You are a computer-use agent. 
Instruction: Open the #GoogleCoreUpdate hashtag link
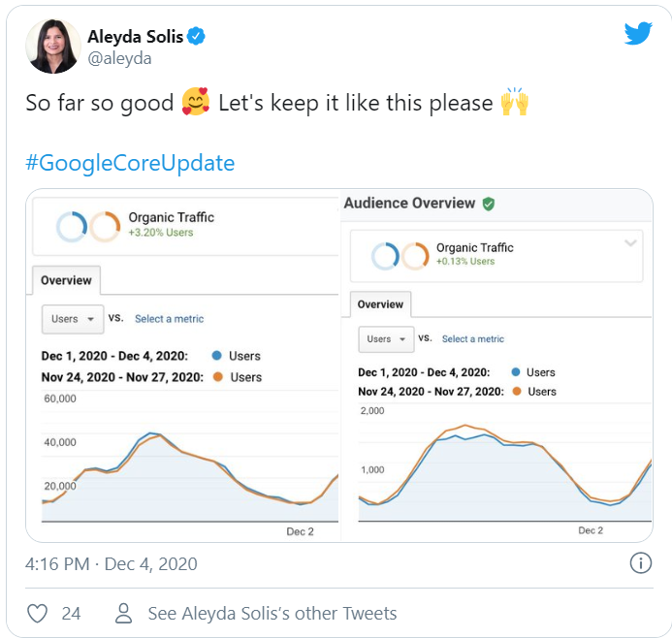click(130, 162)
